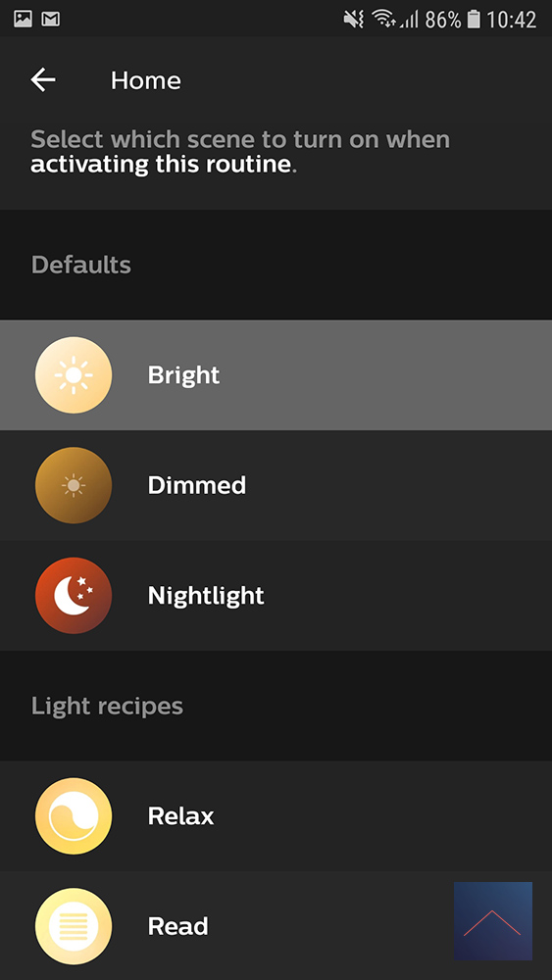Screen dimensions: 552x980
Task: Tap the battery indicator in status bar
Action: click(475, 20)
